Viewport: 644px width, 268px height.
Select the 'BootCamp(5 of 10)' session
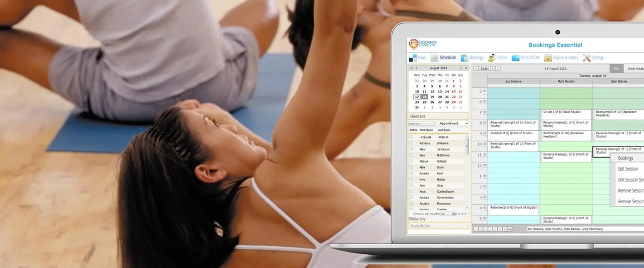click(619, 114)
